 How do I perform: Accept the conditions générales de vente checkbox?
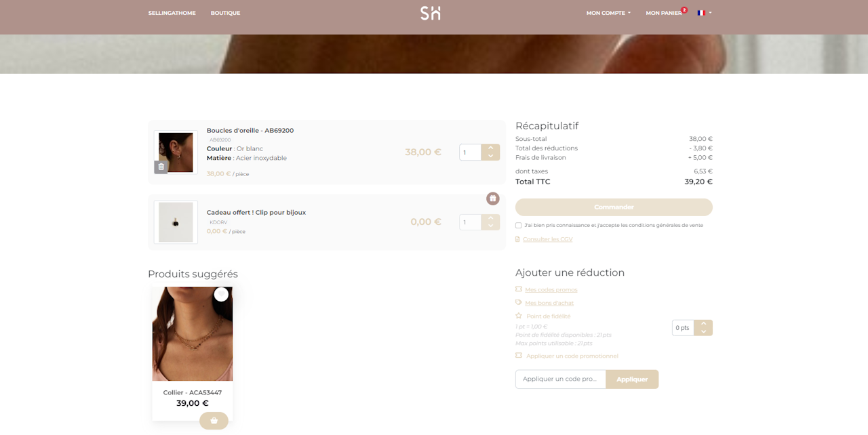coord(518,225)
